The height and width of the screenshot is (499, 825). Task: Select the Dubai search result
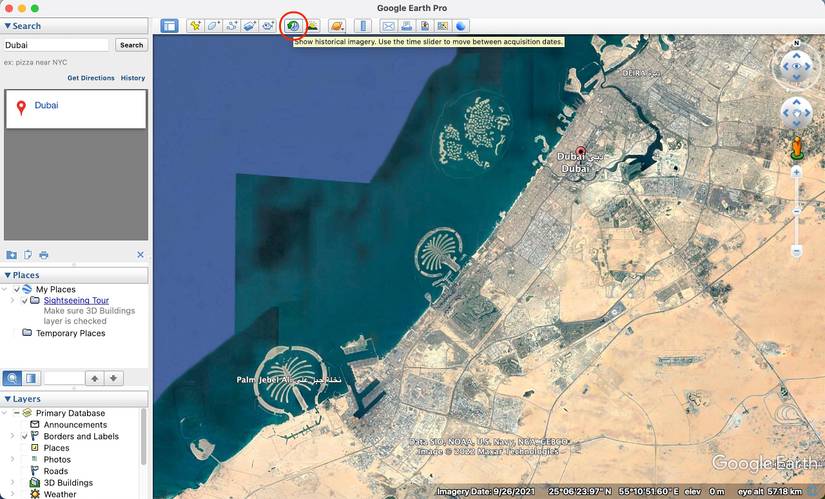(x=76, y=108)
